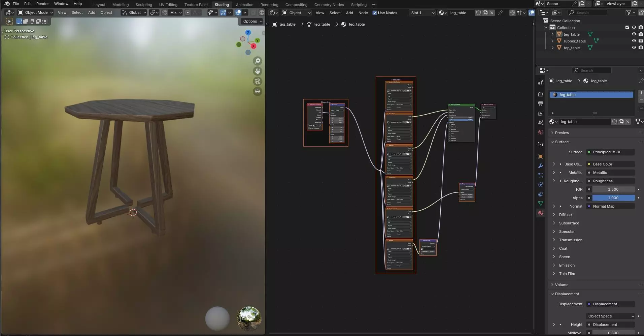Open the Render menu

(x=42, y=4)
